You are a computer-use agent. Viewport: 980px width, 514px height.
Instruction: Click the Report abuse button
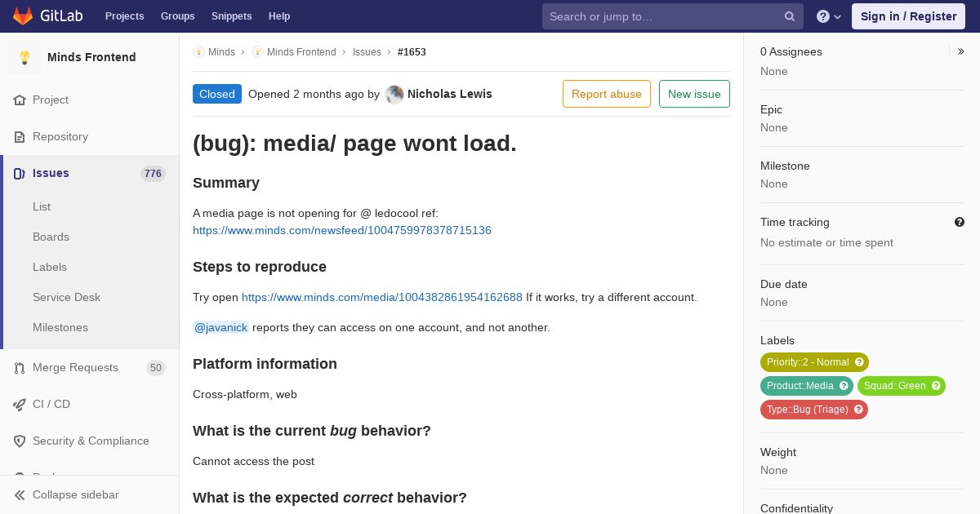pos(607,94)
